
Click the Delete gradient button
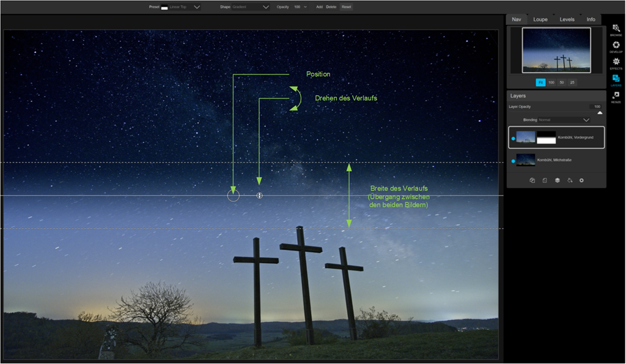(x=331, y=7)
